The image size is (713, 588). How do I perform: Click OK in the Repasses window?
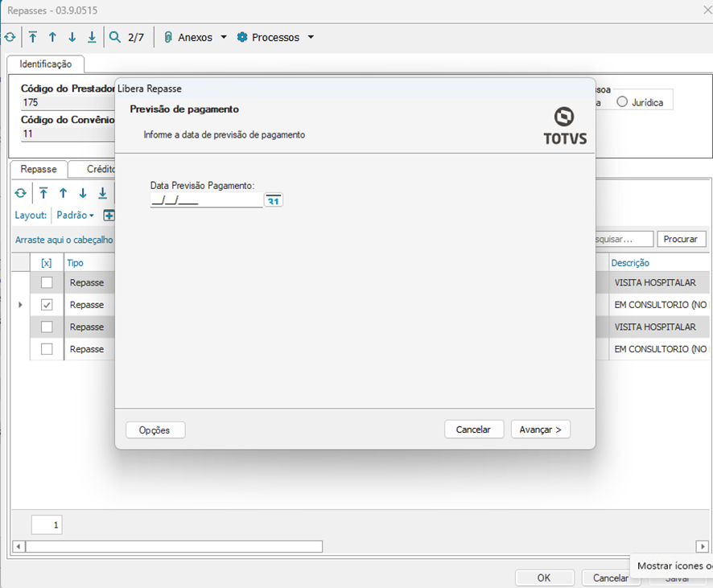(x=544, y=578)
